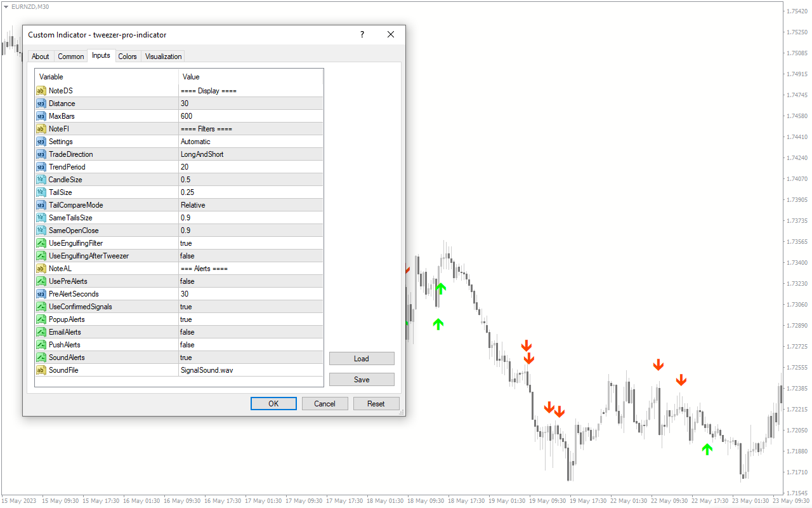Click the NoteAL value === Alerts ====
This screenshot has width=812, height=508.
click(204, 269)
